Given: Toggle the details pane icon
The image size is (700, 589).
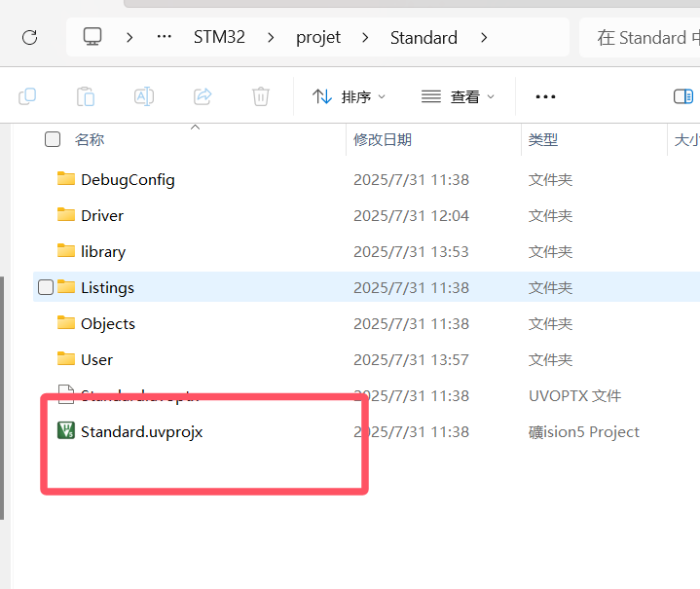Looking at the screenshot, I should (x=683, y=96).
